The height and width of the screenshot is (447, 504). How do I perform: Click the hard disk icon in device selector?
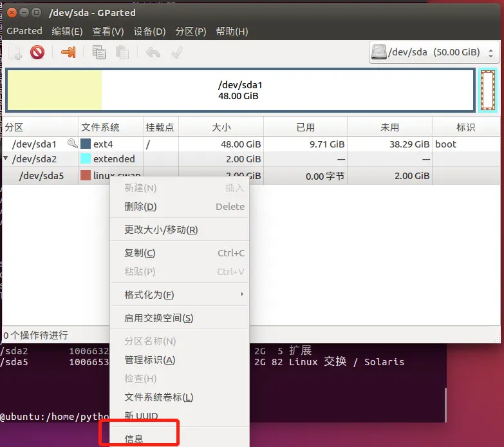pyautogui.click(x=378, y=52)
